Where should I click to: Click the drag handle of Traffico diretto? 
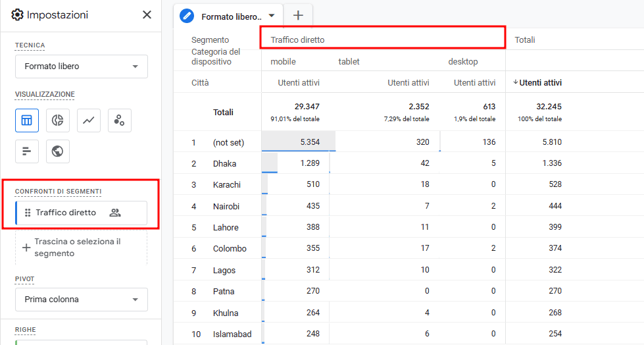(x=28, y=213)
